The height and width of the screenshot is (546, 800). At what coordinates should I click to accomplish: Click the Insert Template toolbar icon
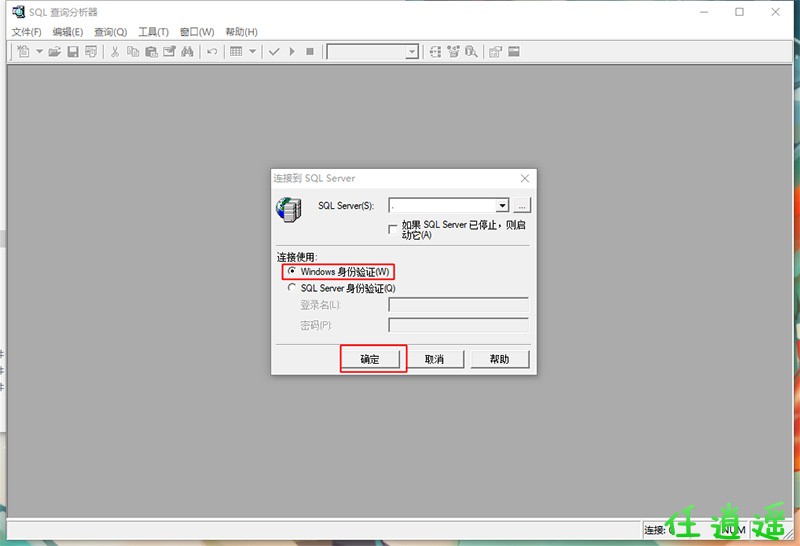(x=91, y=52)
